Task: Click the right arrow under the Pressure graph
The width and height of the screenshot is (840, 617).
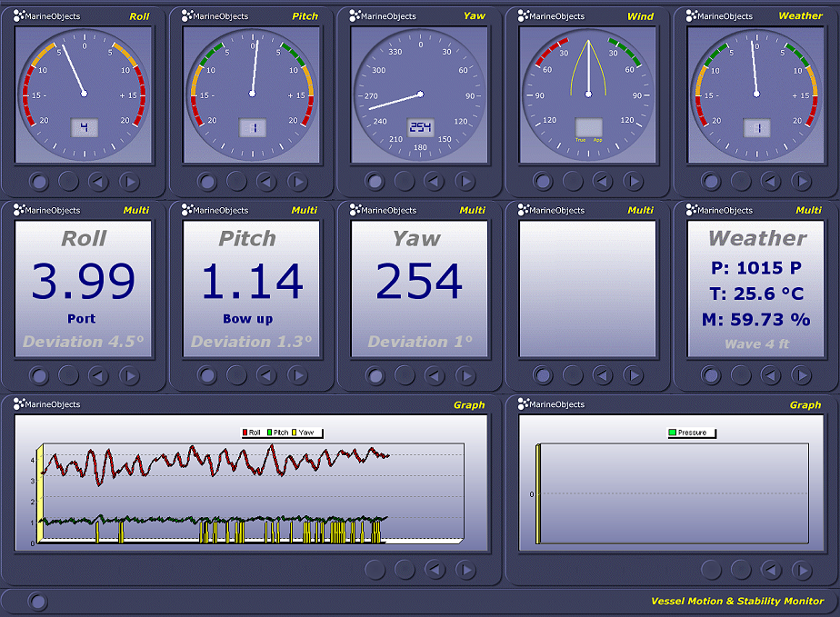Action: pyautogui.click(x=803, y=570)
